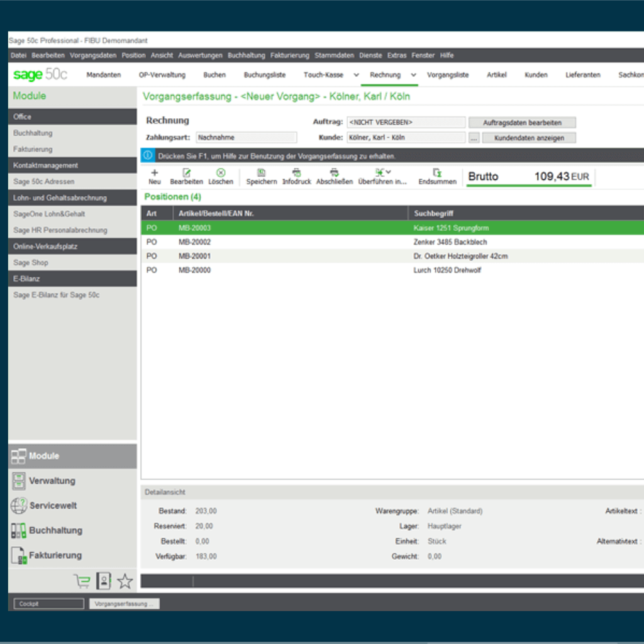Open the Auftrag field showing NICHT VERGEBEN

(406, 123)
